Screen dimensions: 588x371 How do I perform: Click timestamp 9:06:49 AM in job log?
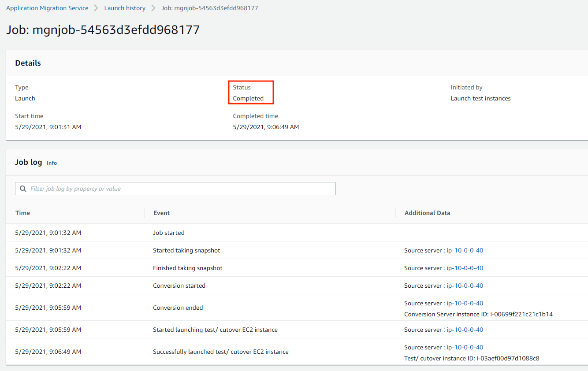click(48, 352)
